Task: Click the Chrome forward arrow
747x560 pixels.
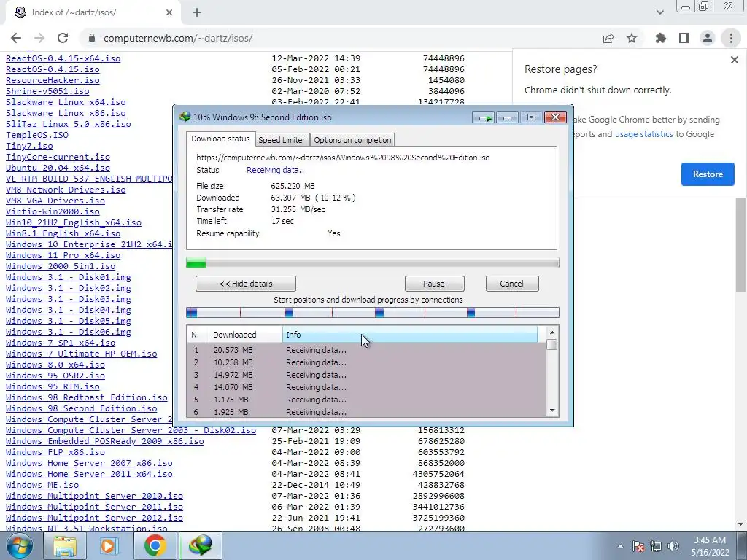Action: click(x=39, y=38)
